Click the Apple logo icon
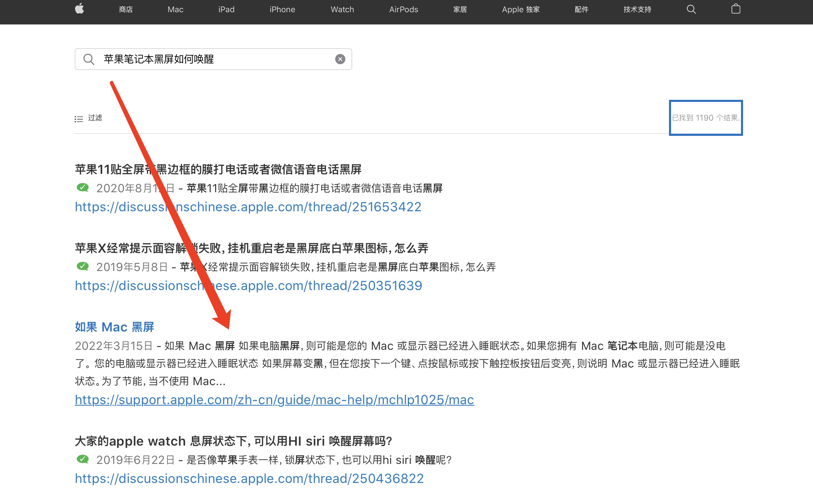Screen dimensions: 813x504 coord(79,9)
